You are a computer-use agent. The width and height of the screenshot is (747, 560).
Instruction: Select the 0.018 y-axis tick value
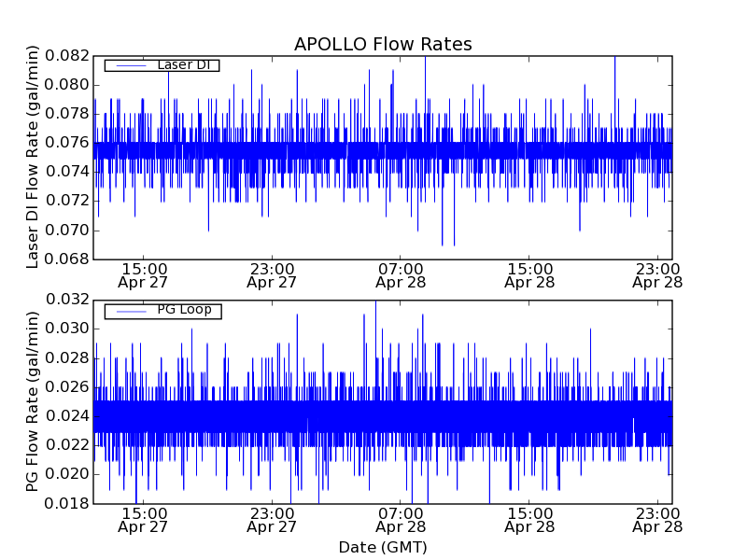(x=67, y=503)
